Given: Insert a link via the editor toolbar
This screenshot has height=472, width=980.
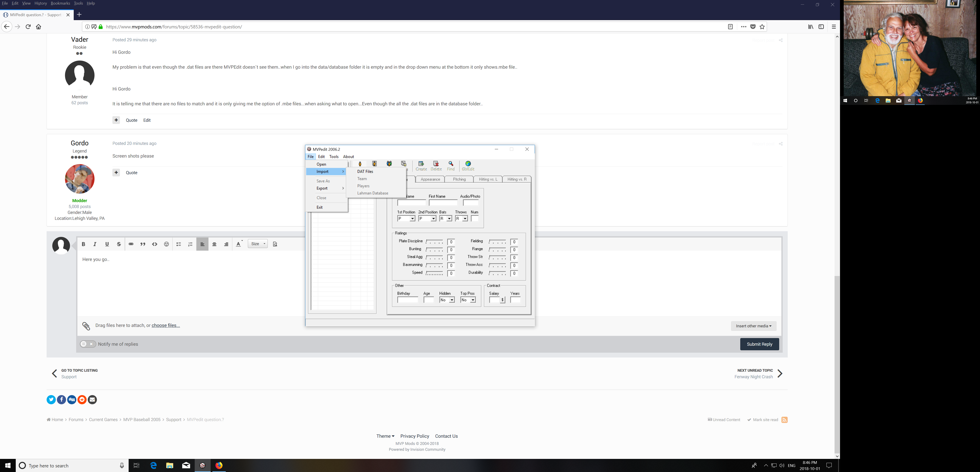Looking at the screenshot, I should pyautogui.click(x=131, y=244).
